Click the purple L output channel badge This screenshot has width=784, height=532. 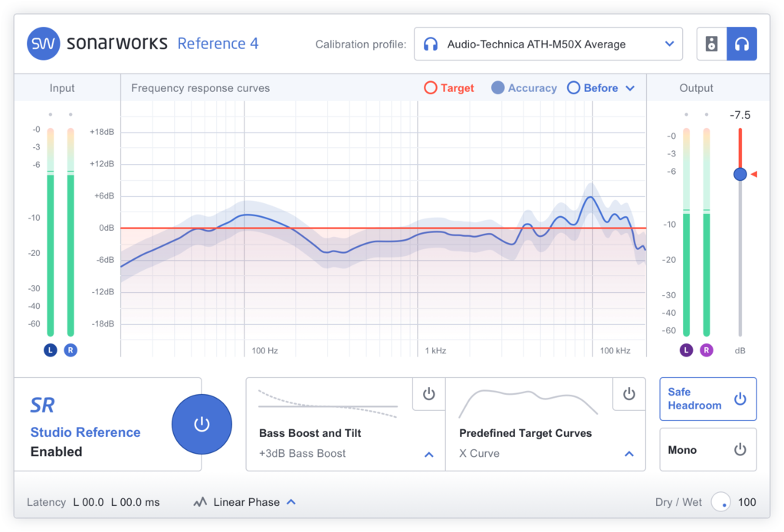pyautogui.click(x=686, y=350)
